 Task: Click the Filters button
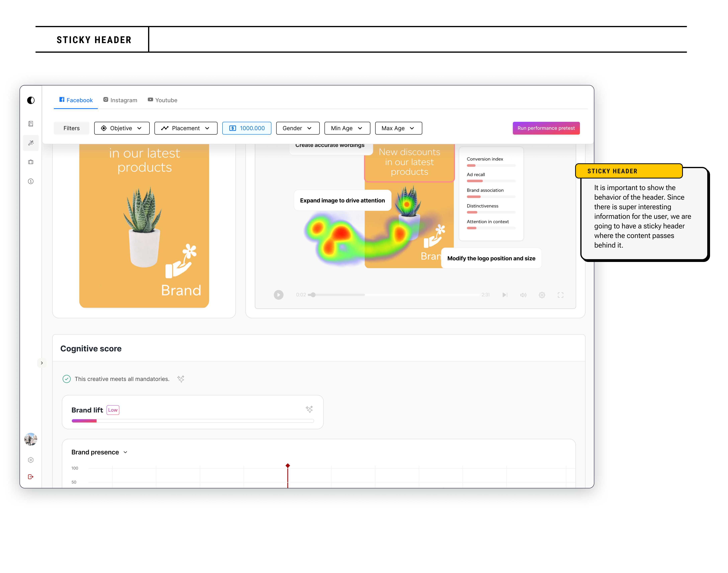click(71, 128)
